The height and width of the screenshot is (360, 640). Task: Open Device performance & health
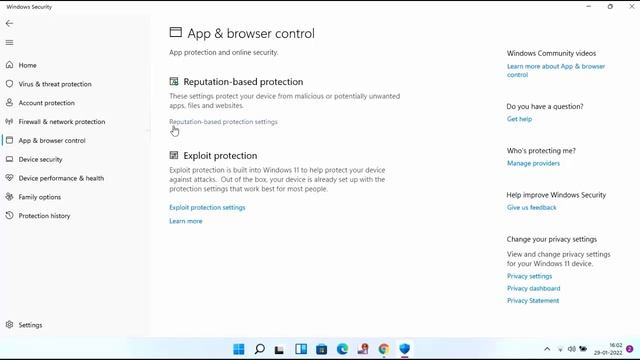(x=61, y=178)
